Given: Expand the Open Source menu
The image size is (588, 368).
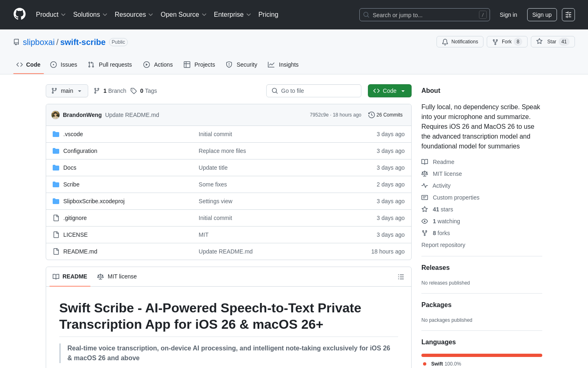Looking at the screenshot, I should coord(184,15).
